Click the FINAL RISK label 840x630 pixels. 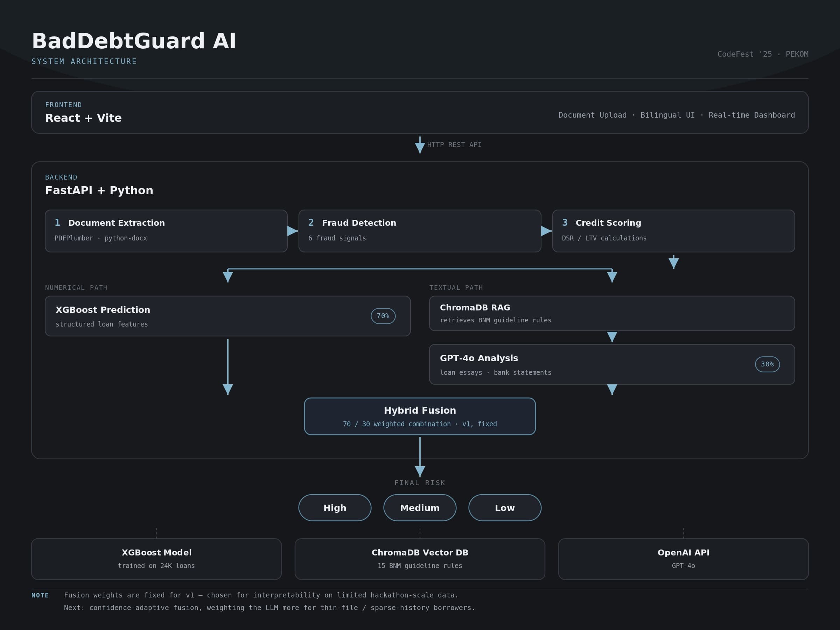click(x=420, y=483)
